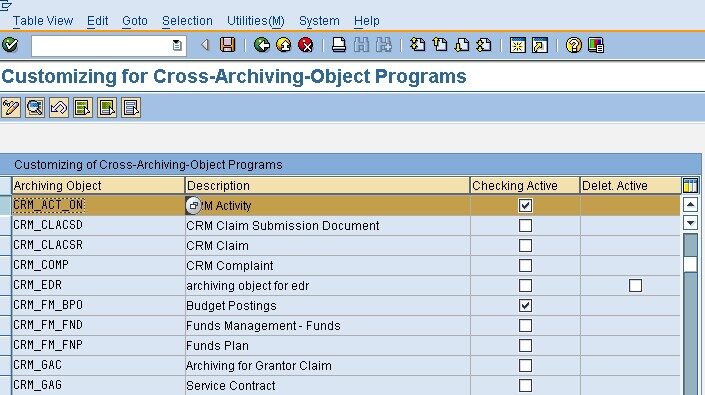Click the Checking Active column header
705x395 pixels.
point(525,185)
